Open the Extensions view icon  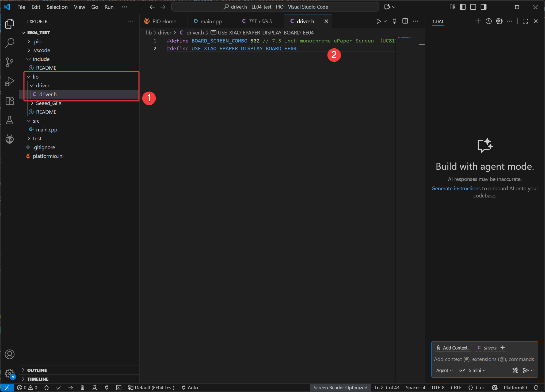pos(10,101)
